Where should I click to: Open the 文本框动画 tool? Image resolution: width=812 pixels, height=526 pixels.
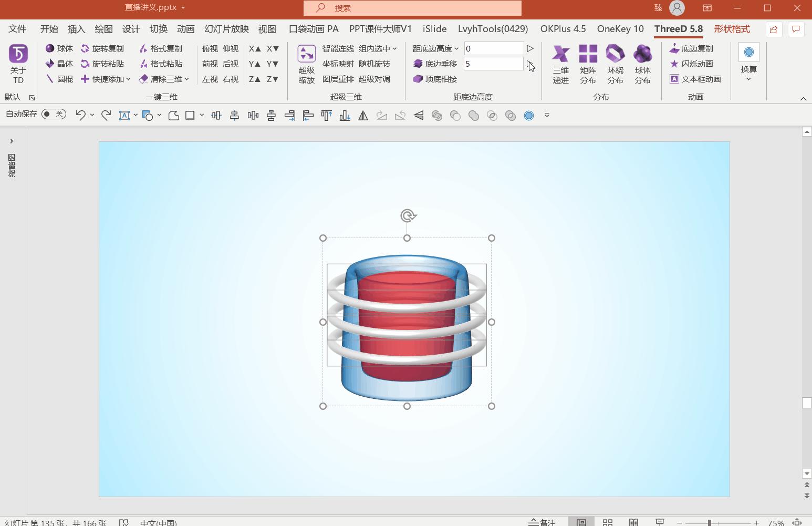pyautogui.click(x=697, y=79)
